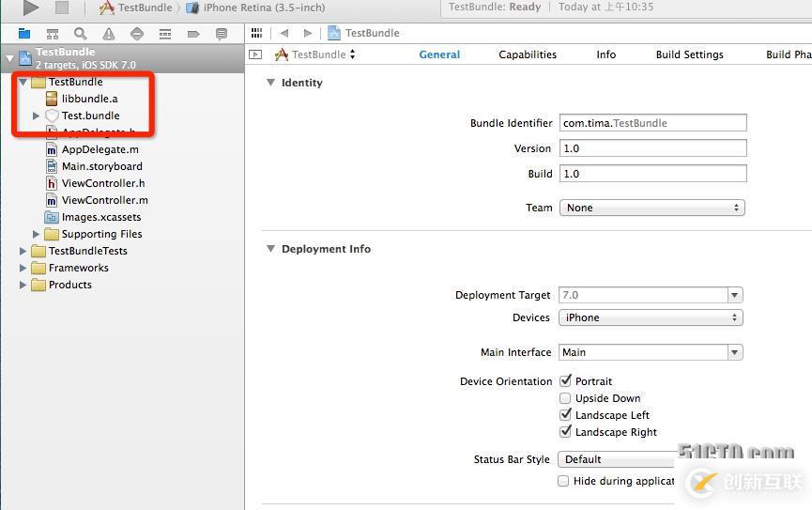Uncheck Landscape Right orientation

pos(565,431)
